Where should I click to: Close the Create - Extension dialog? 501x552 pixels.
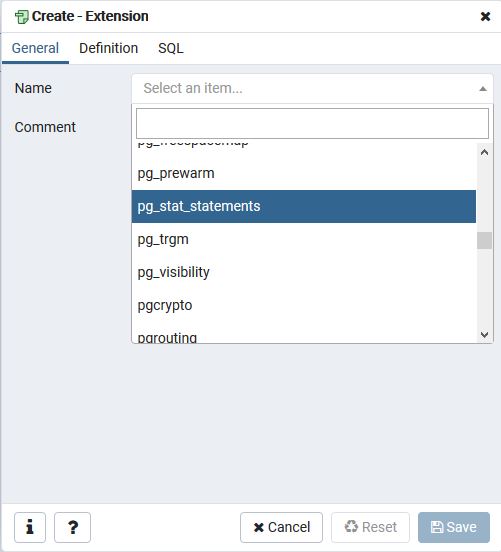(485, 16)
